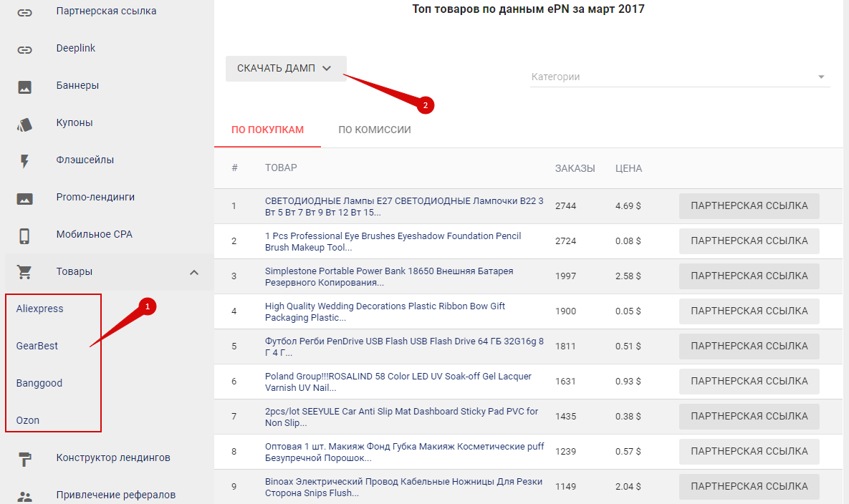The image size is (849, 504).
Task: Select GearBest in the sidebar
Action: pos(37,346)
